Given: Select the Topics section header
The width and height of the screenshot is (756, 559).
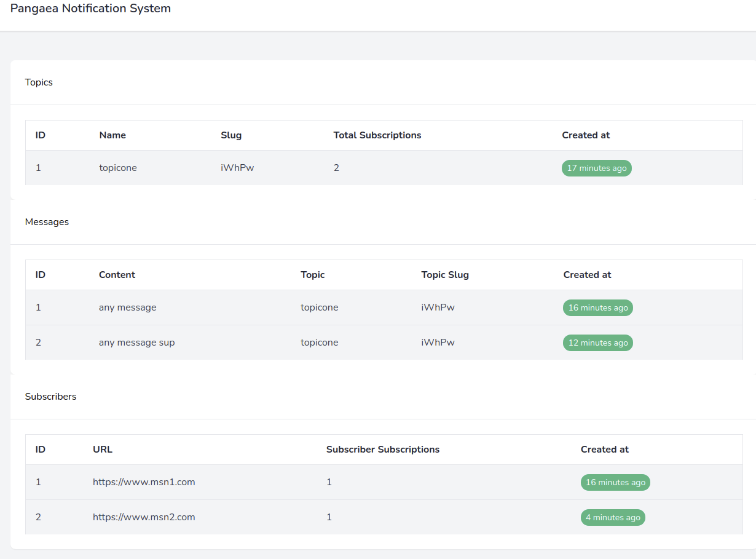Looking at the screenshot, I should point(38,82).
